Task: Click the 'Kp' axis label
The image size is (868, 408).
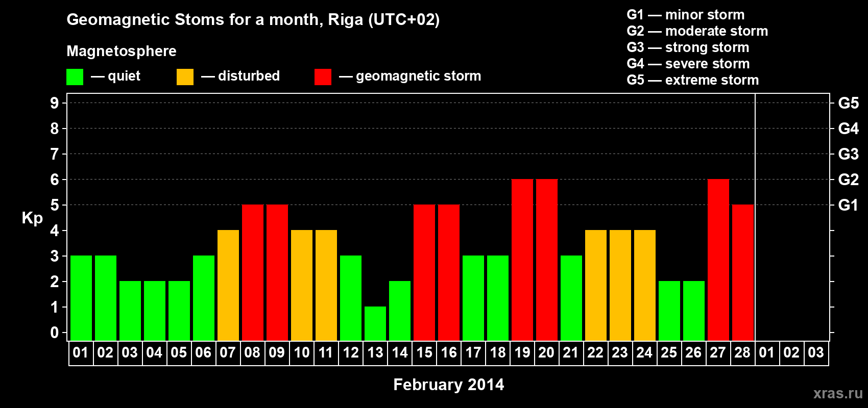Action: pos(32,218)
